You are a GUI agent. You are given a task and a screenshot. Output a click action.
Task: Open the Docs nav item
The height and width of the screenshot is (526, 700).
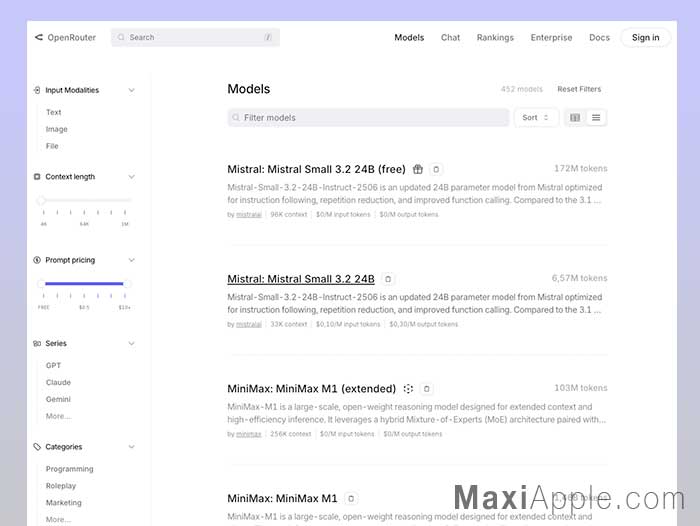[599, 38]
